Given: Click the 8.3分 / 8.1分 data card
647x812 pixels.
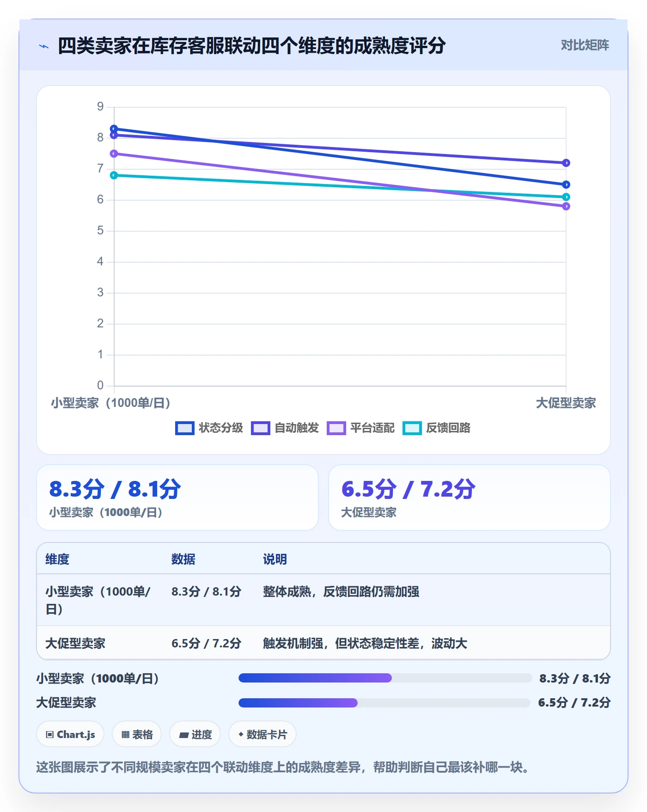Looking at the screenshot, I should [177, 498].
